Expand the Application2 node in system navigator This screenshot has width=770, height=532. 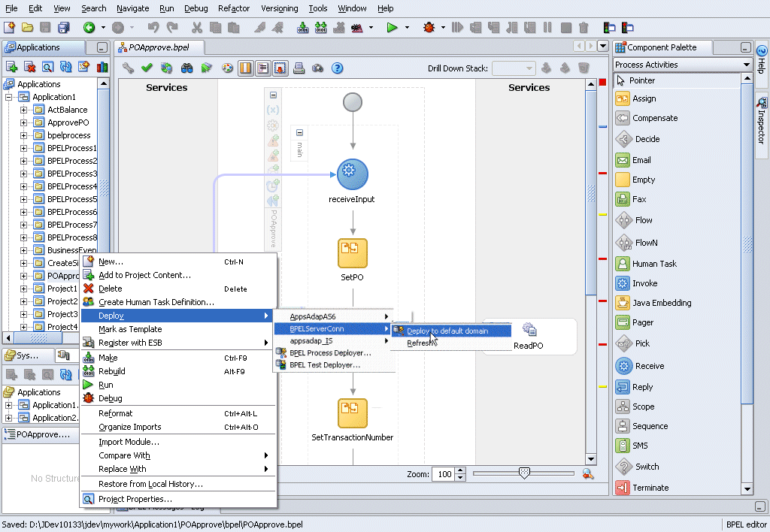pyautogui.click(x=8, y=418)
